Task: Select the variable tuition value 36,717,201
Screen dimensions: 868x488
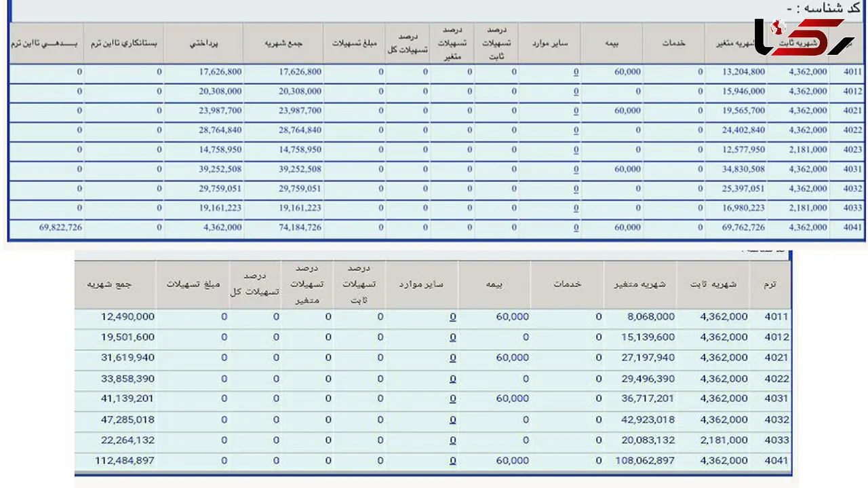Action: [x=649, y=399]
